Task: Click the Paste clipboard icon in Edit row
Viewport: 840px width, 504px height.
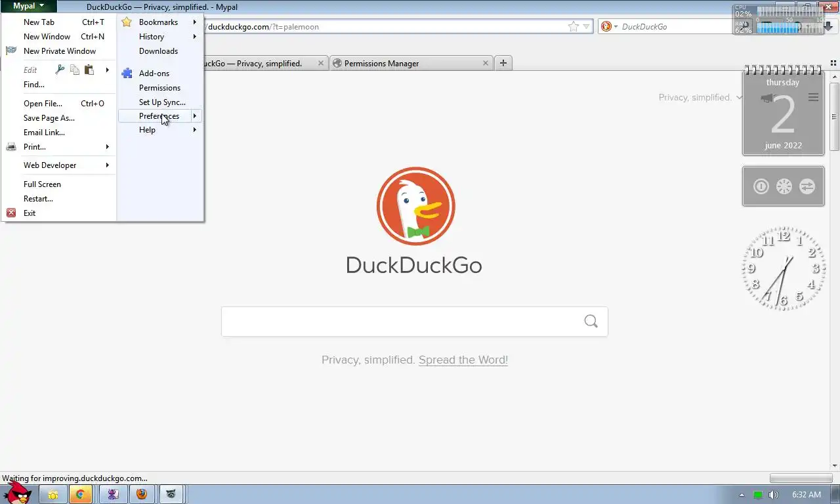Action: pos(89,70)
